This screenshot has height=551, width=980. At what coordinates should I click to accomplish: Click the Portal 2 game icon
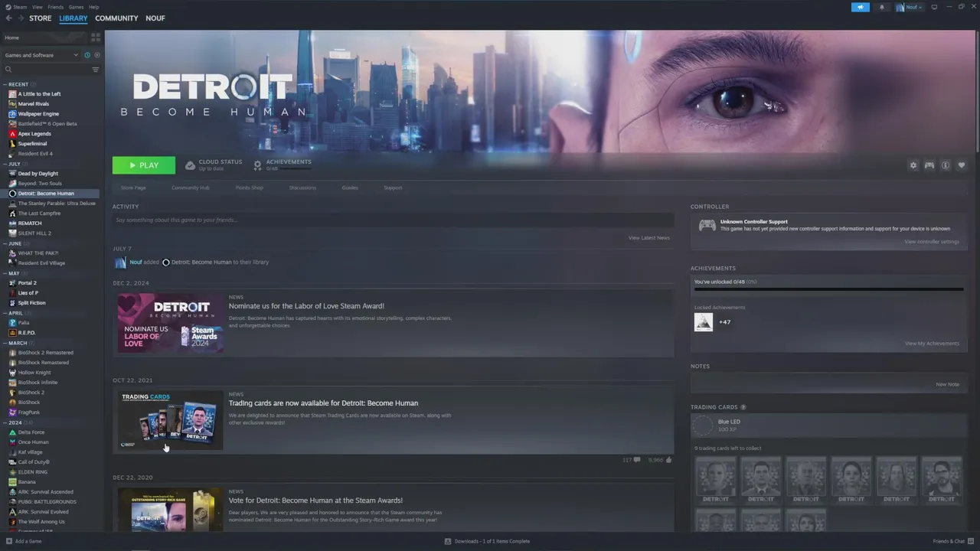click(x=12, y=283)
